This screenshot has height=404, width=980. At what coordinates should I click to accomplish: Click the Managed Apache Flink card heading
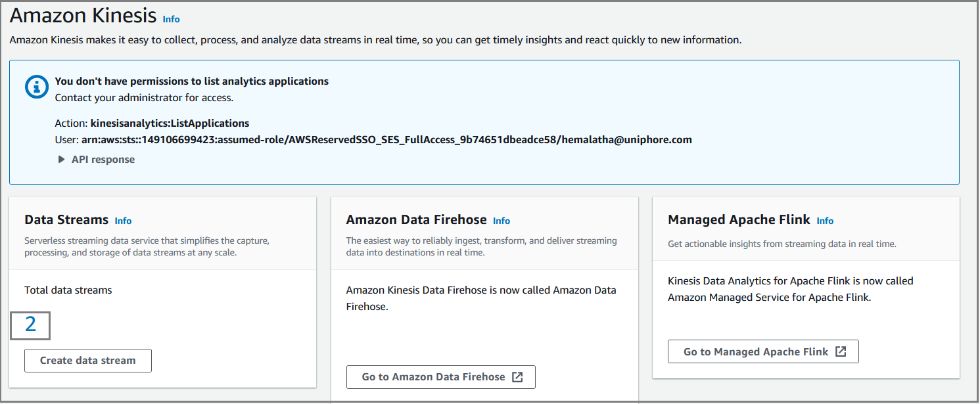click(x=739, y=220)
